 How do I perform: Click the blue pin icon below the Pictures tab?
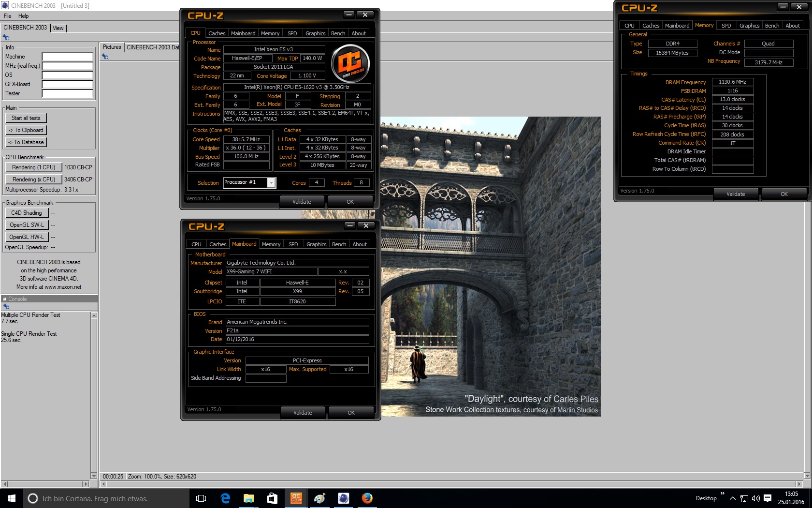(x=105, y=57)
